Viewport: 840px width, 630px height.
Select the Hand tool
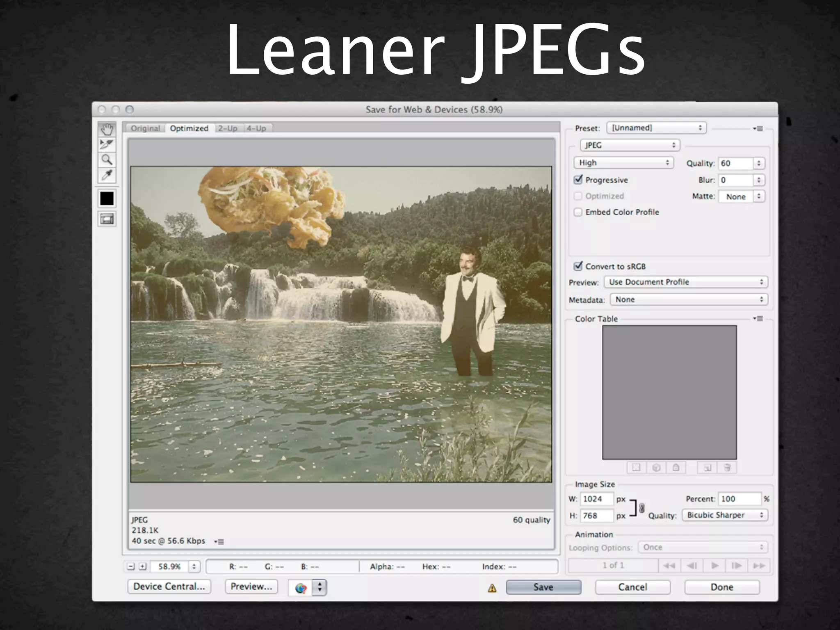107,129
